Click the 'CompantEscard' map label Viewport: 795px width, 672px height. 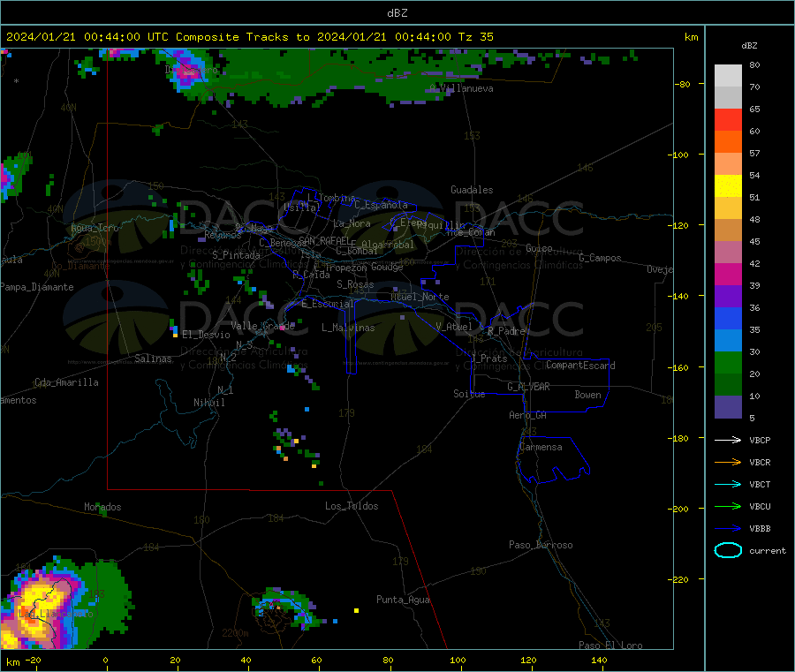point(580,365)
